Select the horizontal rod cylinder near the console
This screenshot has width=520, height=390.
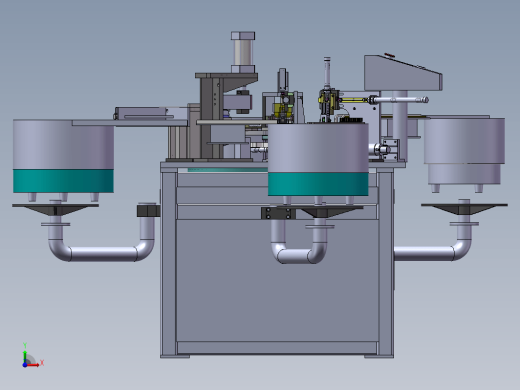398,99
